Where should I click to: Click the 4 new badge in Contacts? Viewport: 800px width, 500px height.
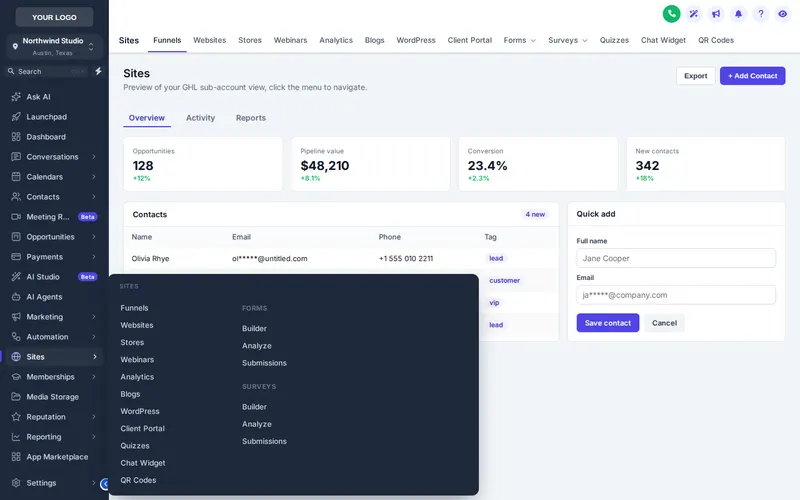[535, 214]
